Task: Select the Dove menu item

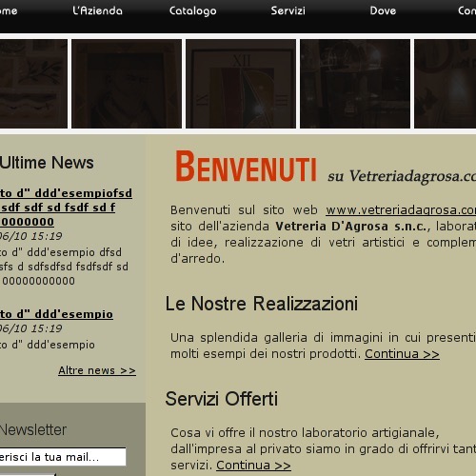Action: pyautogui.click(x=383, y=10)
